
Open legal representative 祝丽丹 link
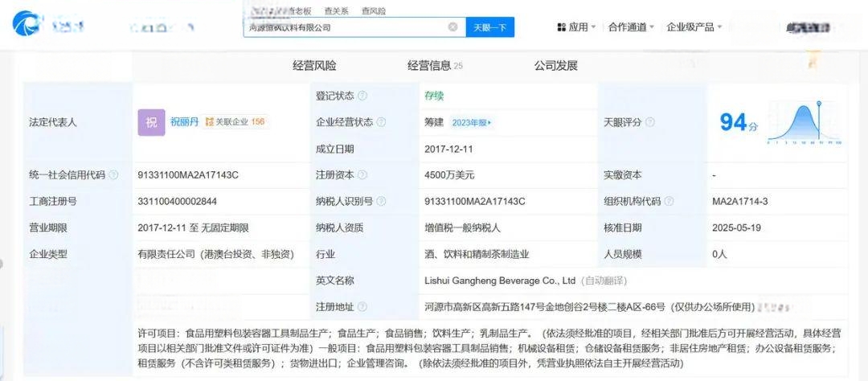tap(184, 122)
